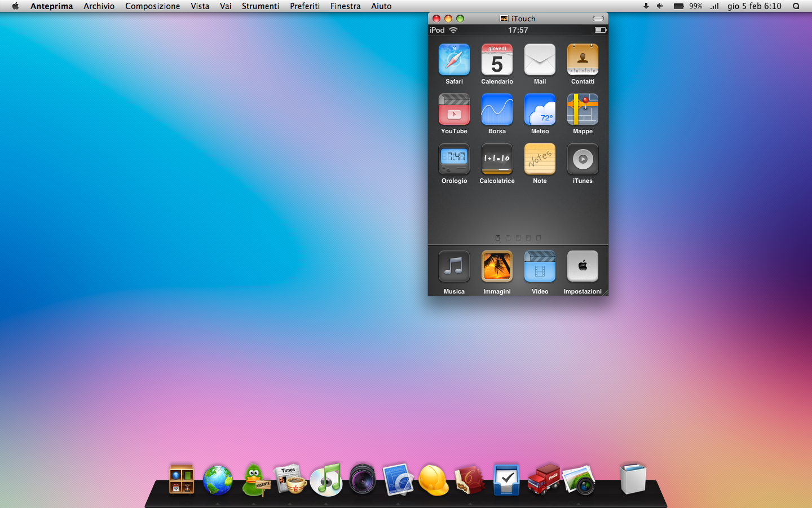Click the iPod battery indicator

click(x=601, y=30)
